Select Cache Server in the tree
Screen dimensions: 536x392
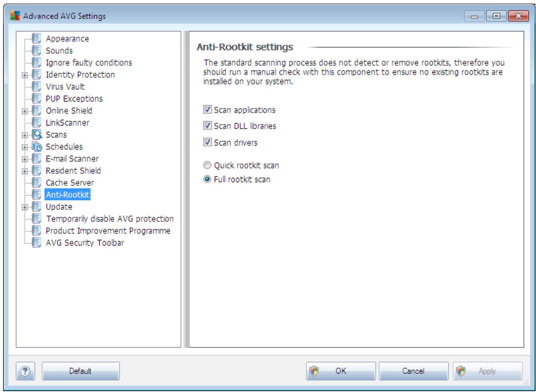pos(70,182)
